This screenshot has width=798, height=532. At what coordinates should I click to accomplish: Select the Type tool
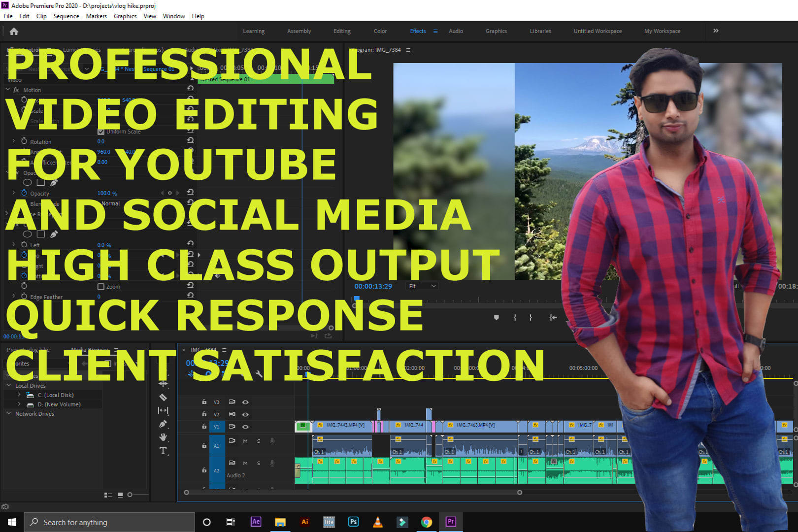(x=163, y=450)
